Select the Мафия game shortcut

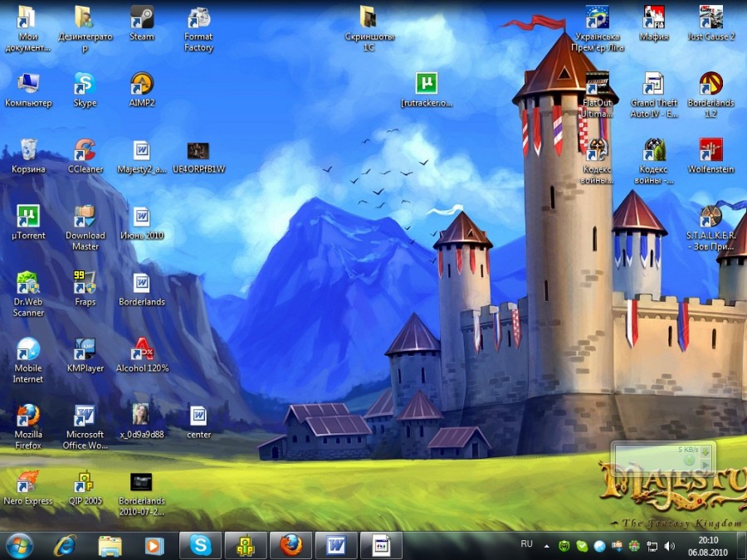654,24
